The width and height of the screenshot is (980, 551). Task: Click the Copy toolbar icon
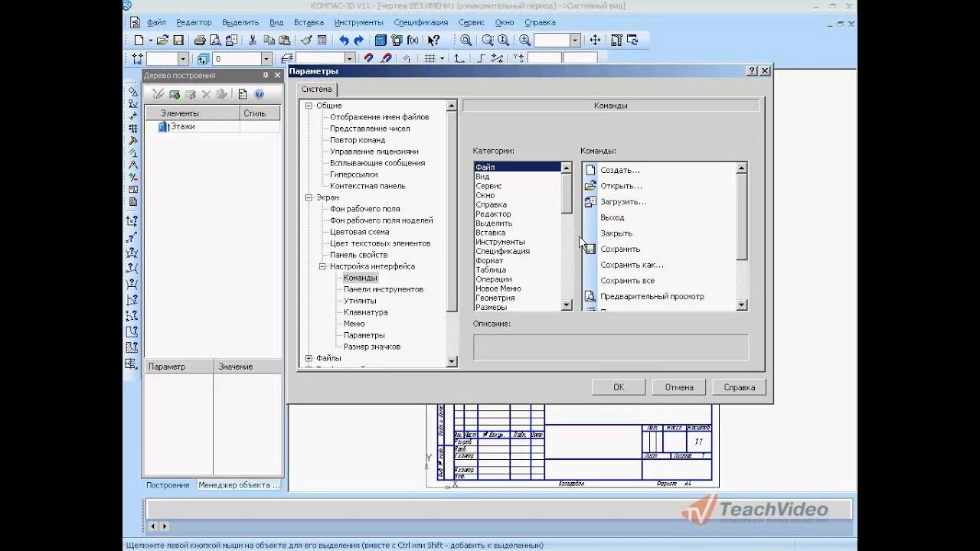[269, 40]
